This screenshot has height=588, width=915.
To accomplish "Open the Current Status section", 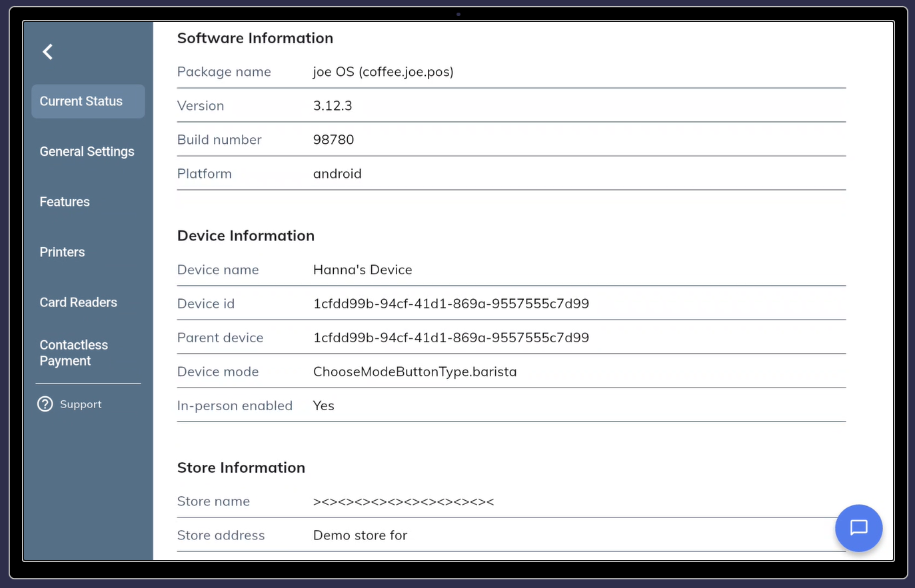I will point(88,101).
